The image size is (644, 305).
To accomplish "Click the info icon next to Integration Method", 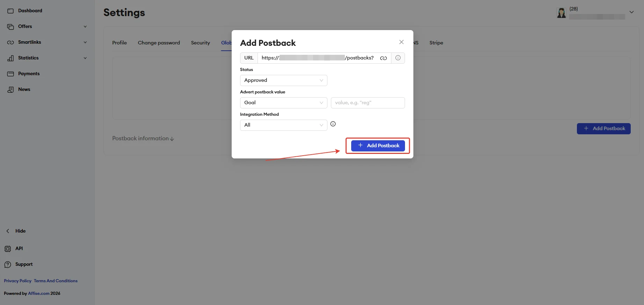I will click(333, 124).
